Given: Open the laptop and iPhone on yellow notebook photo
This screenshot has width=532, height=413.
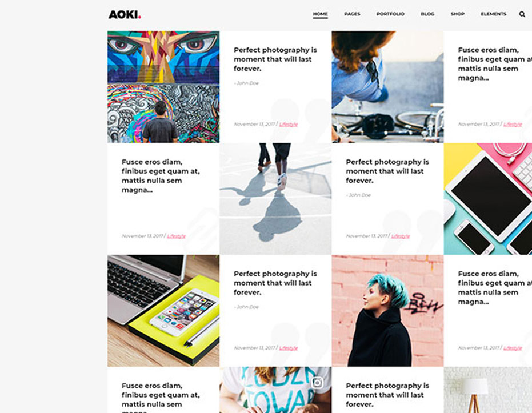Looking at the screenshot, I should tap(163, 311).
